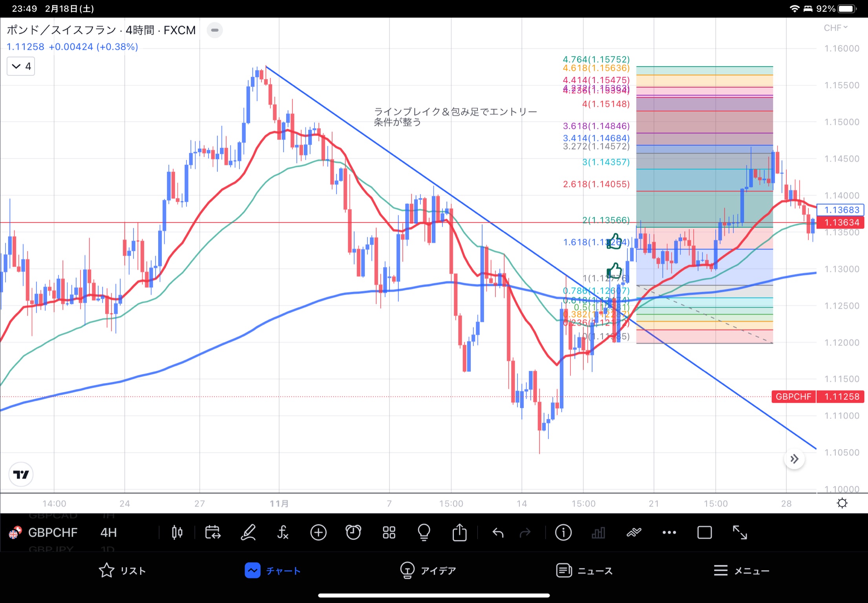
Task: Switch to the アイデア tab
Action: coord(428,570)
